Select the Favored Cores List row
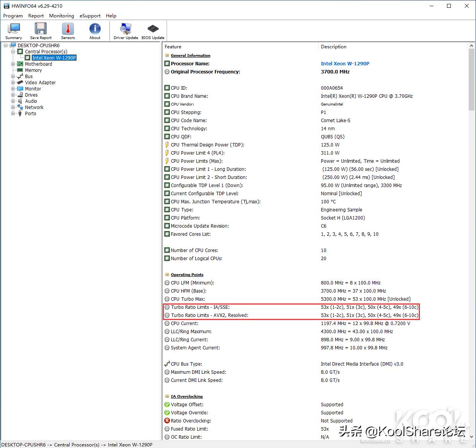 [315, 234]
